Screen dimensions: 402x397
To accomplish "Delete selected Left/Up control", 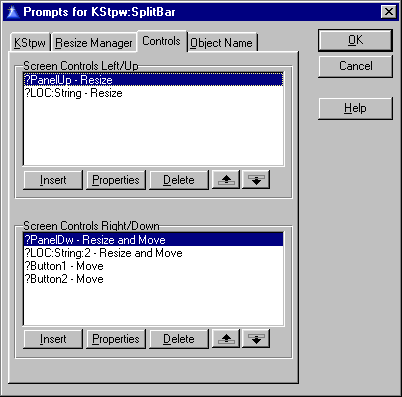I will coord(179,180).
